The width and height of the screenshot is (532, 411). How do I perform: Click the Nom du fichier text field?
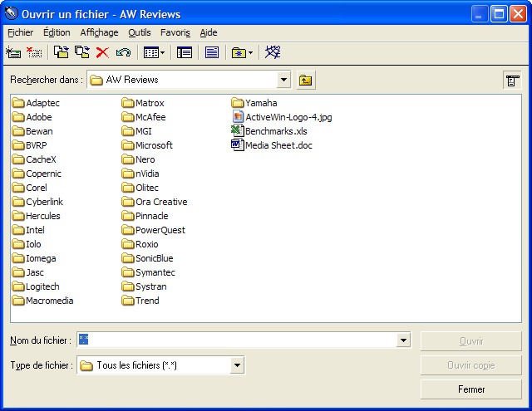pyautogui.click(x=237, y=340)
